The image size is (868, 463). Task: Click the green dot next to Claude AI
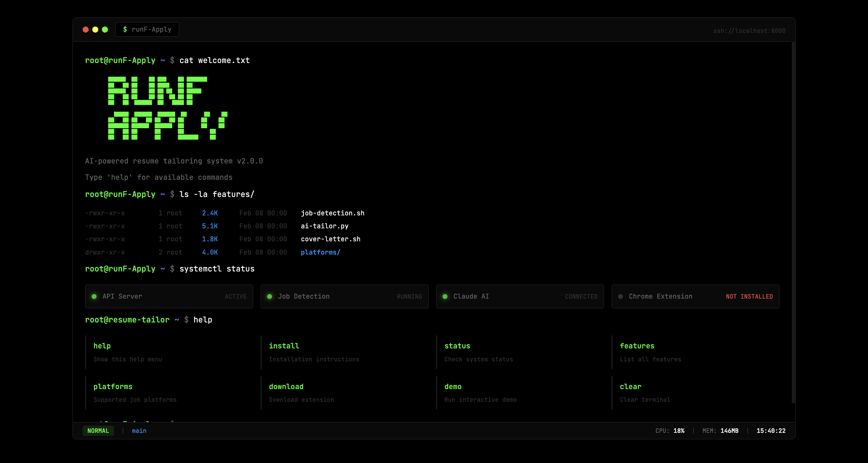pyautogui.click(x=445, y=297)
